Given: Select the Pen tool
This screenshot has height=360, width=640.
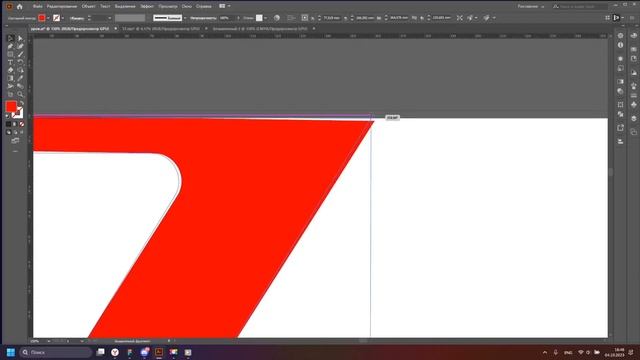Looking at the screenshot, I should 11,47.
